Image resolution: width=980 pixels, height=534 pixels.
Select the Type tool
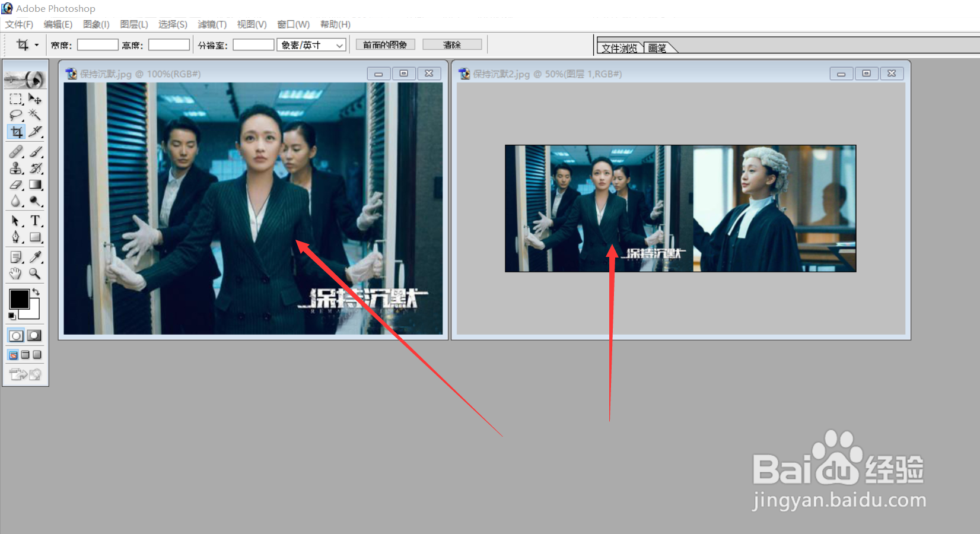pyautogui.click(x=35, y=221)
